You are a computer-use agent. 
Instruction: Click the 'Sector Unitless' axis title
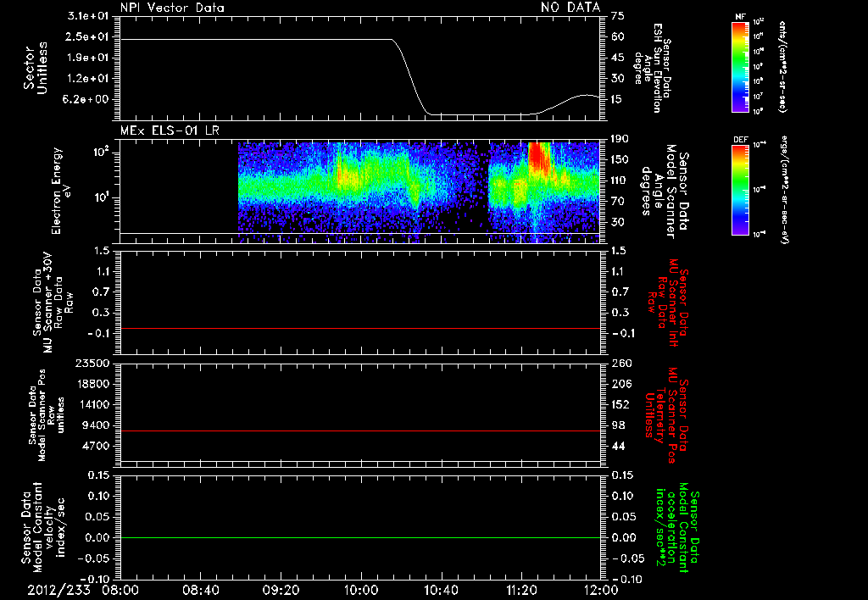pyautogui.click(x=36, y=68)
